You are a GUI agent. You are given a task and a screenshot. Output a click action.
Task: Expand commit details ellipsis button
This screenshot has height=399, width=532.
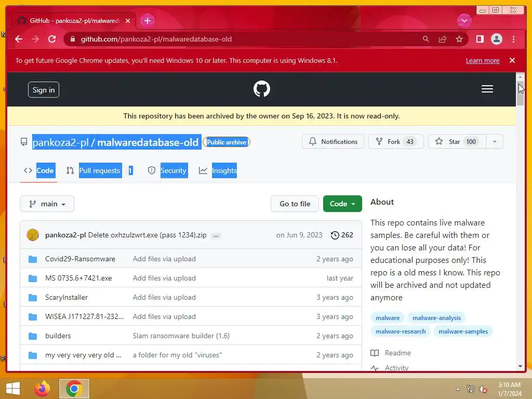point(216,235)
